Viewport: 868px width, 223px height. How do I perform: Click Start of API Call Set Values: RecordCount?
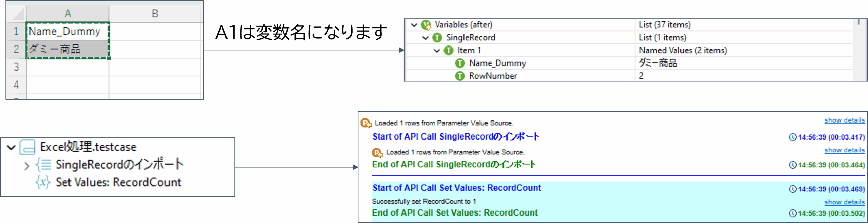pyautogui.click(x=457, y=188)
